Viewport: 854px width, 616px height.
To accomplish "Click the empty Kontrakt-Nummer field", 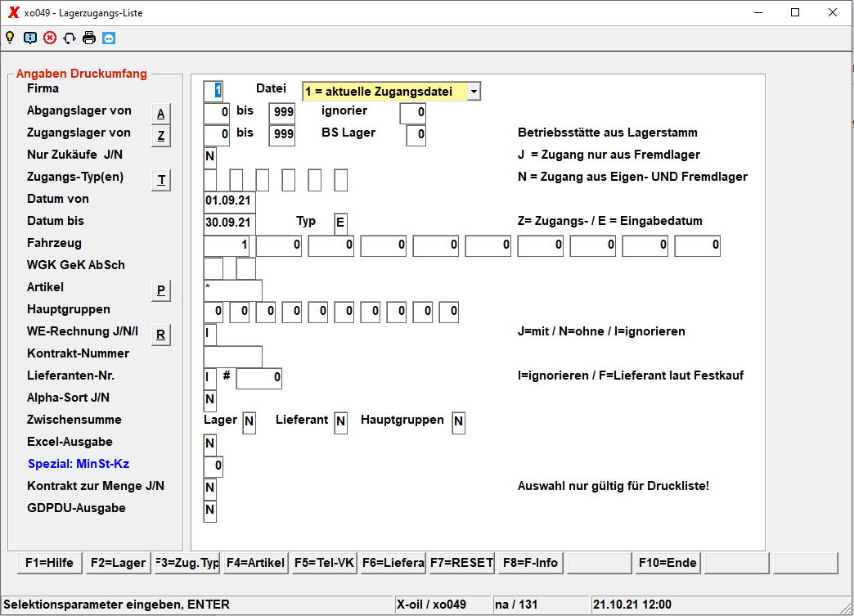I will [x=232, y=356].
